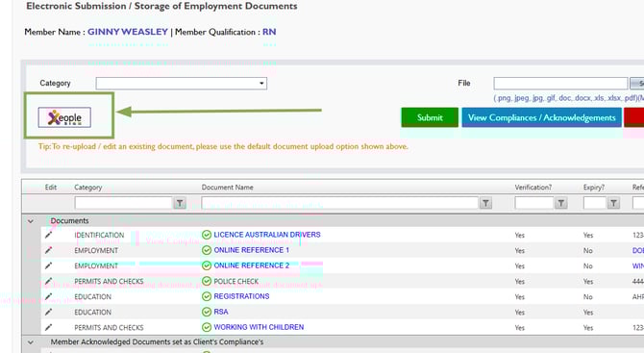This screenshot has height=353, width=644.
Task: Click the Xeople logo button
Action: click(64, 117)
